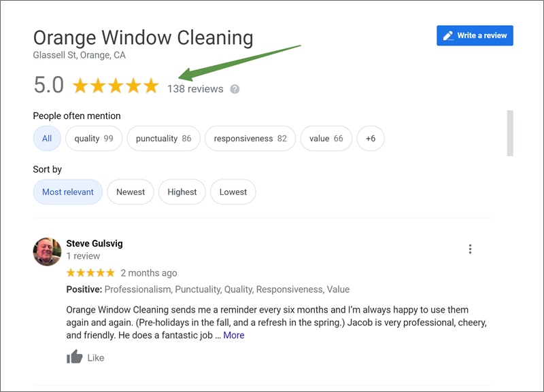This screenshot has width=544, height=392.
Task: Click the pencil icon in Write a review
Action: 448,36
